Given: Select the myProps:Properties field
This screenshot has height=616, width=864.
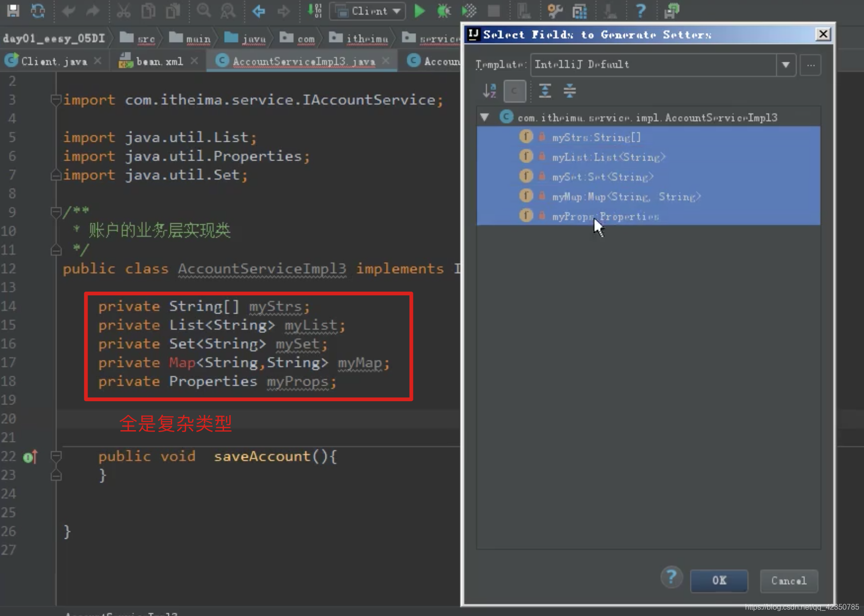Looking at the screenshot, I should coord(648,216).
